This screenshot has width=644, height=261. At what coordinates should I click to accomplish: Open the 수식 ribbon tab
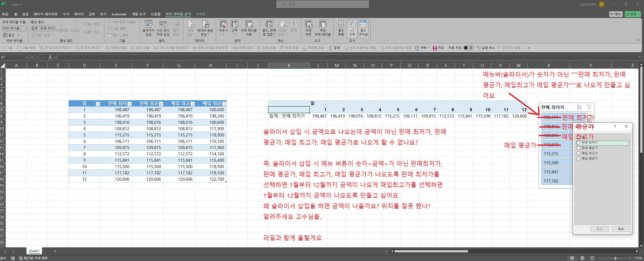coord(66,14)
